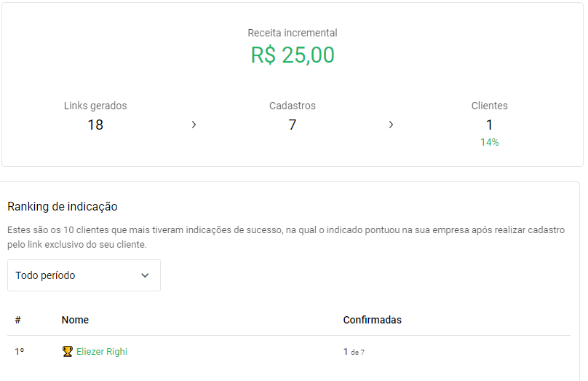
Task: Select the Clientes count of 1
Action: coord(489,125)
